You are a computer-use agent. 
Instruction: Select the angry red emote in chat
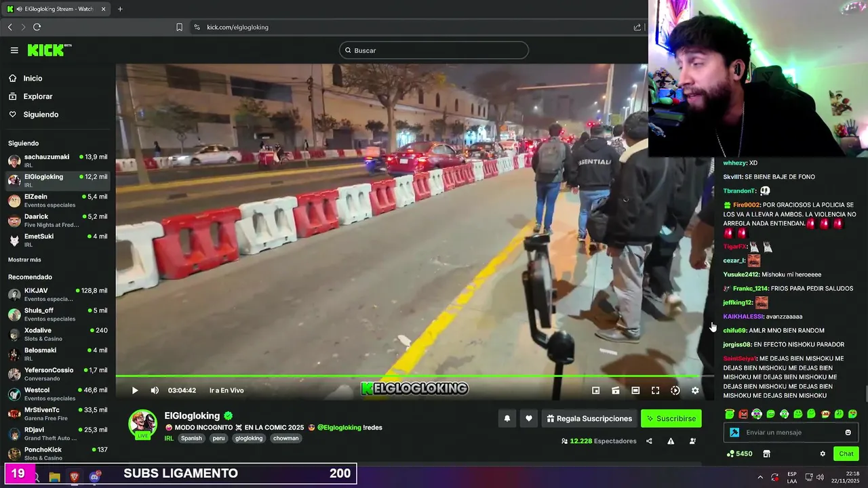743,414
